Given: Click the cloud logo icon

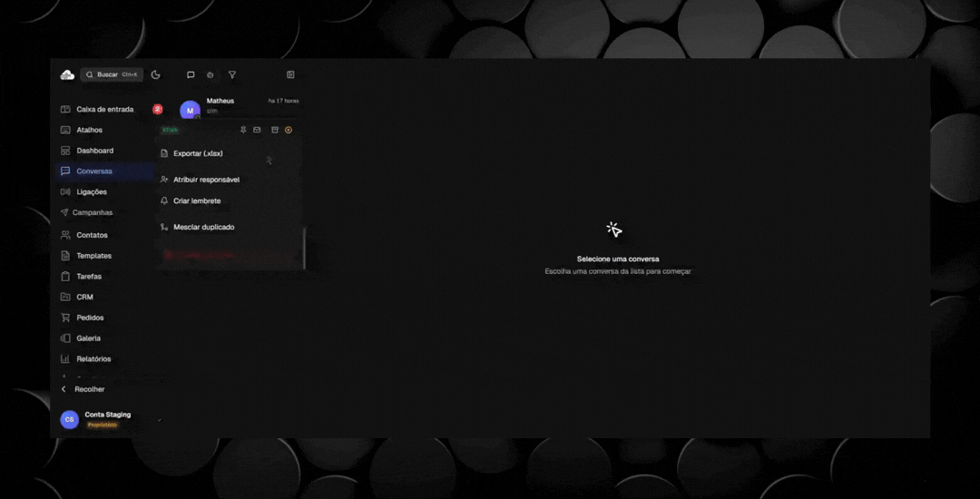Looking at the screenshot, I should [x=67, y=75].
